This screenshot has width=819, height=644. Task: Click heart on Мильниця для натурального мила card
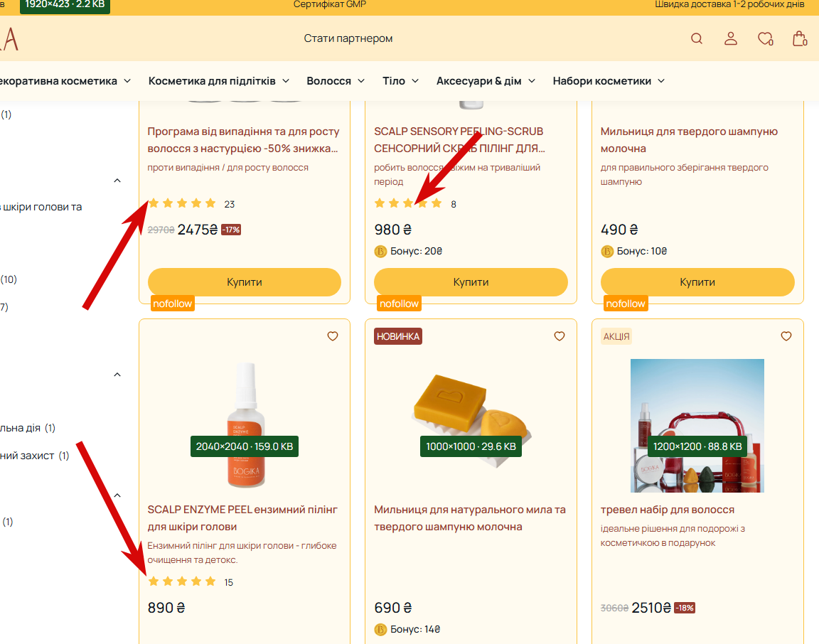coord(560,336)
